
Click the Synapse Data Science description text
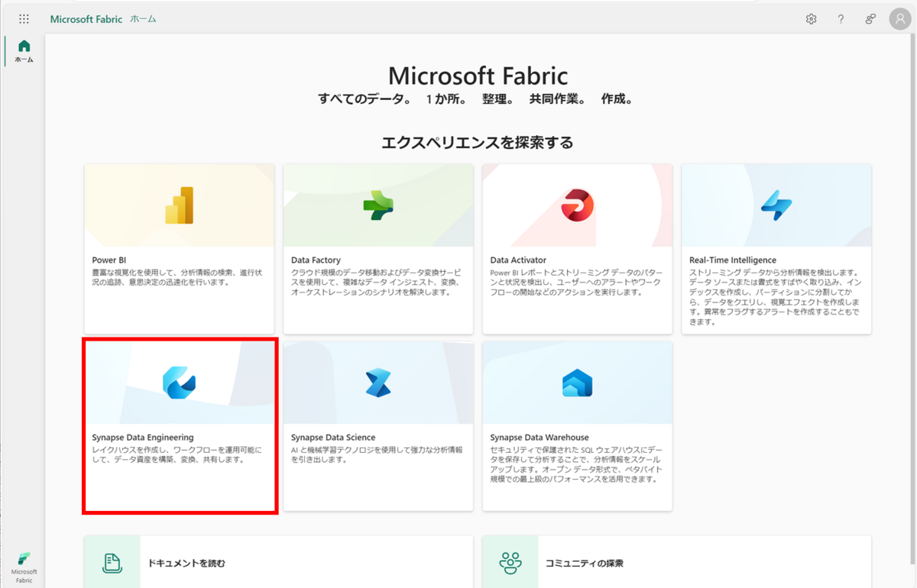tap(377, 454)
